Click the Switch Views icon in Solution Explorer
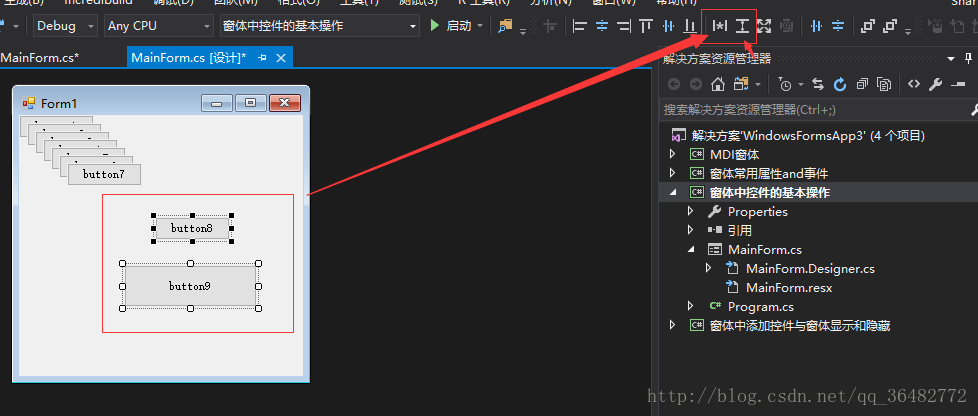Viewport: 978px width, 416px height. click(740, 84)
